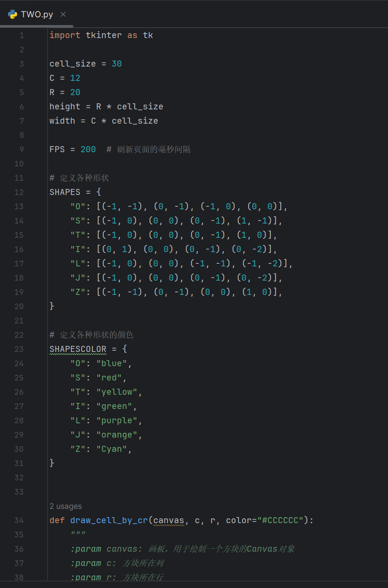Click the "#CCCCCC" color string
Screen dimensions: 388x588
280,520
